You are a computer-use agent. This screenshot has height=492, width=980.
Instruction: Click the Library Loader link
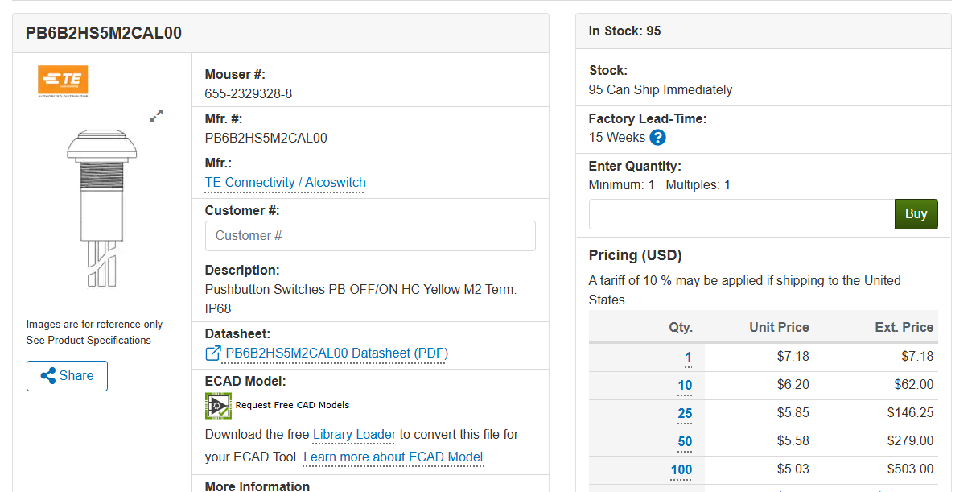pyautogui.click(x=354, y=435)
